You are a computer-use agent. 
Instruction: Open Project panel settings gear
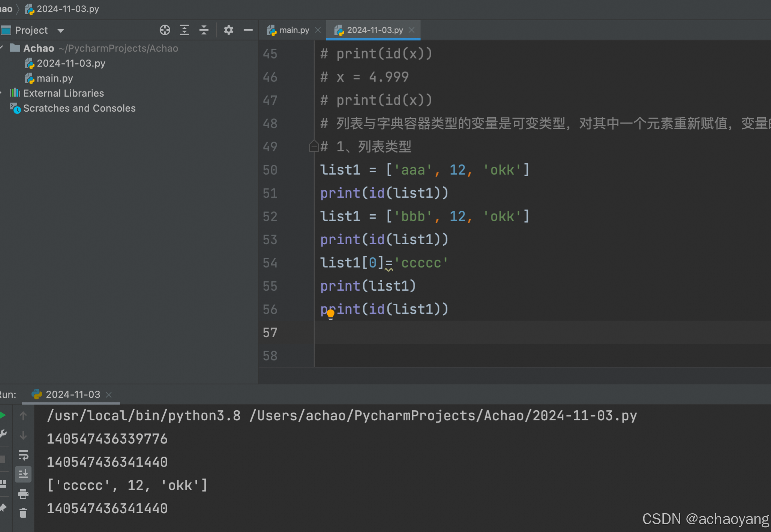point(228,30)
